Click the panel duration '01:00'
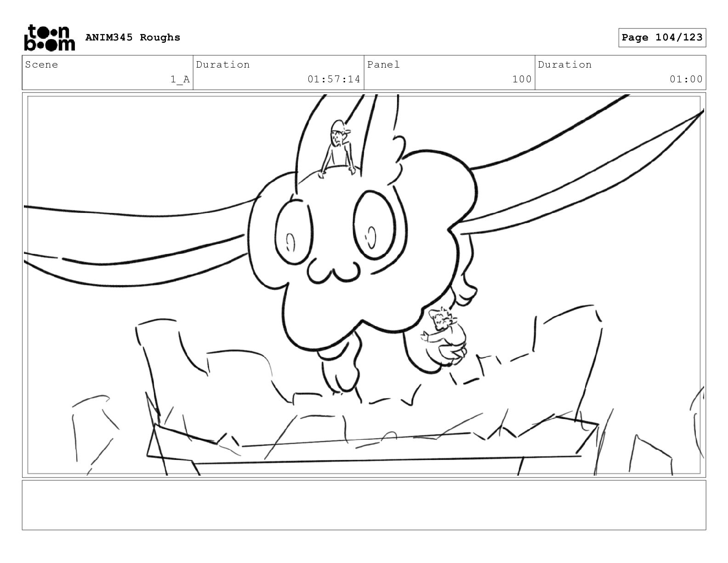This screenshot has width=728, height=563. 686,79
